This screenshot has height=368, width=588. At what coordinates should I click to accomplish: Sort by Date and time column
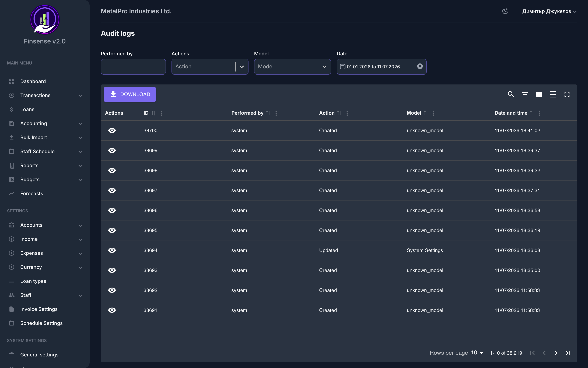coord(532,113)
